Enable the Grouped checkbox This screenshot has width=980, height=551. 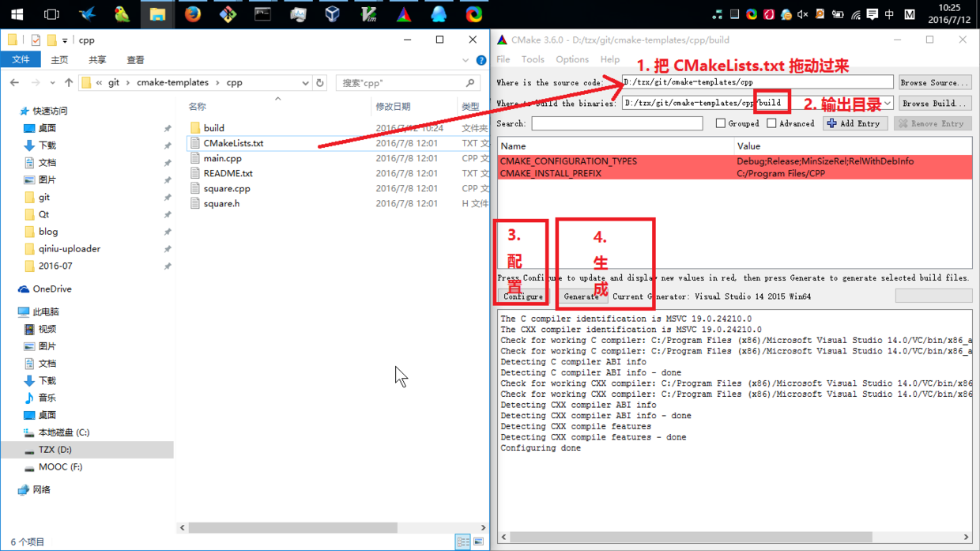[720, 123]
